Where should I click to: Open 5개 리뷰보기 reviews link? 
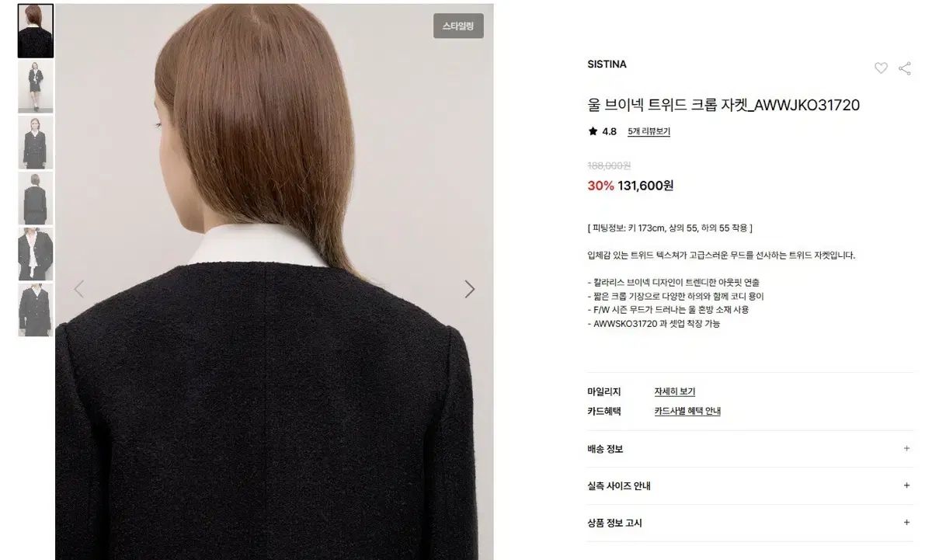click(x=649, y=131)
